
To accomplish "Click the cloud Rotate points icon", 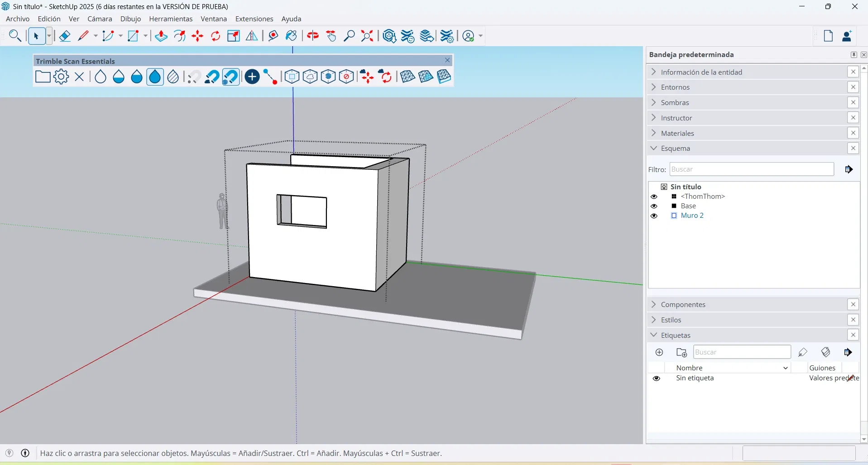I will coord(385,77).
